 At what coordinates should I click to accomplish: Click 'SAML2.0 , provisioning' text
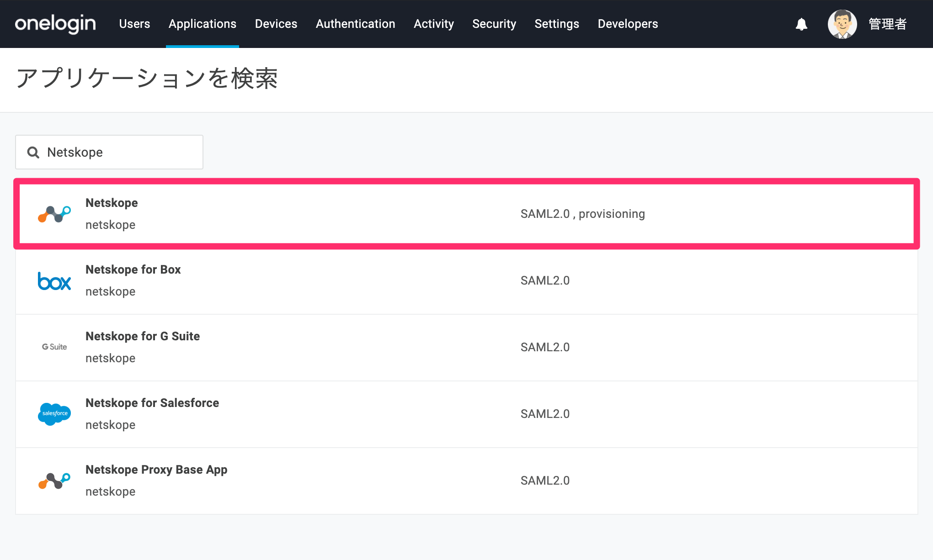pos(583,214)
